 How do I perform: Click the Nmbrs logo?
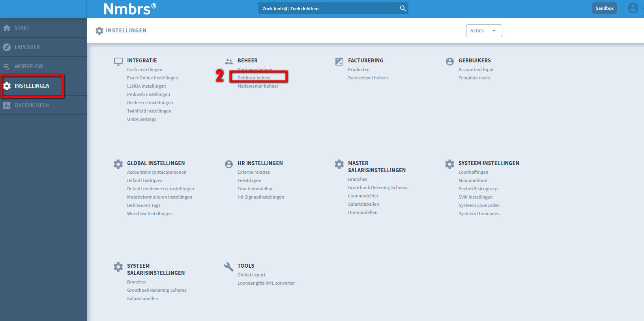click(x=130, y=9)
